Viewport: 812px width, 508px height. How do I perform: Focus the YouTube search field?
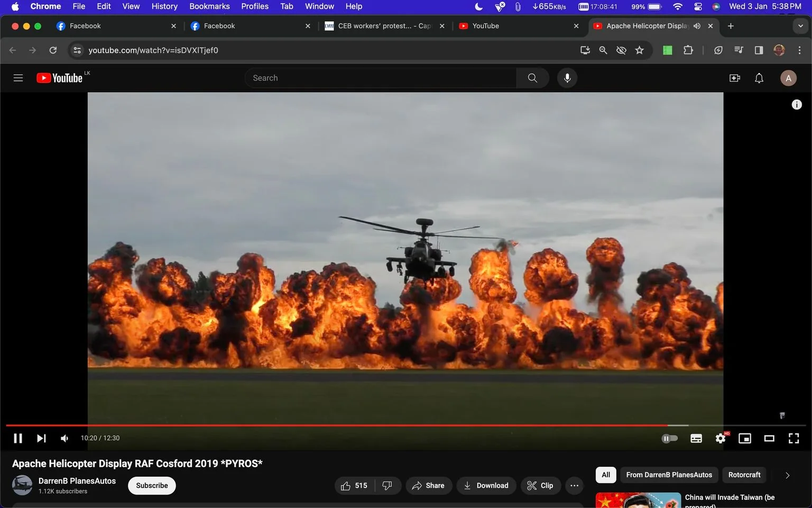pos(381,78)
